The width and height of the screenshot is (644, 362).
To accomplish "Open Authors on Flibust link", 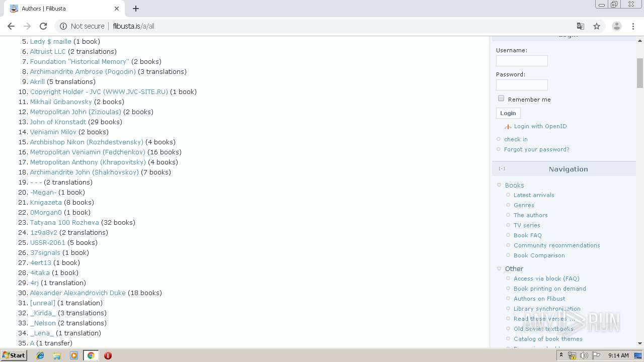I will tap(539, 299).
